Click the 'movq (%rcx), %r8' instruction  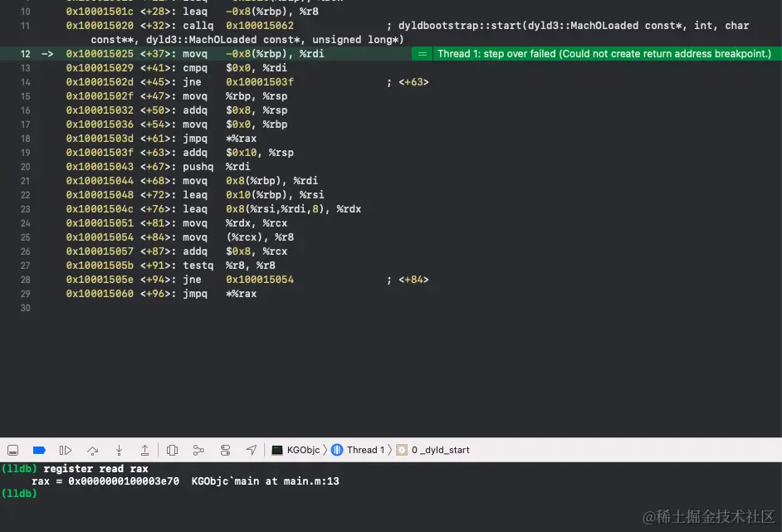point(238,237)
